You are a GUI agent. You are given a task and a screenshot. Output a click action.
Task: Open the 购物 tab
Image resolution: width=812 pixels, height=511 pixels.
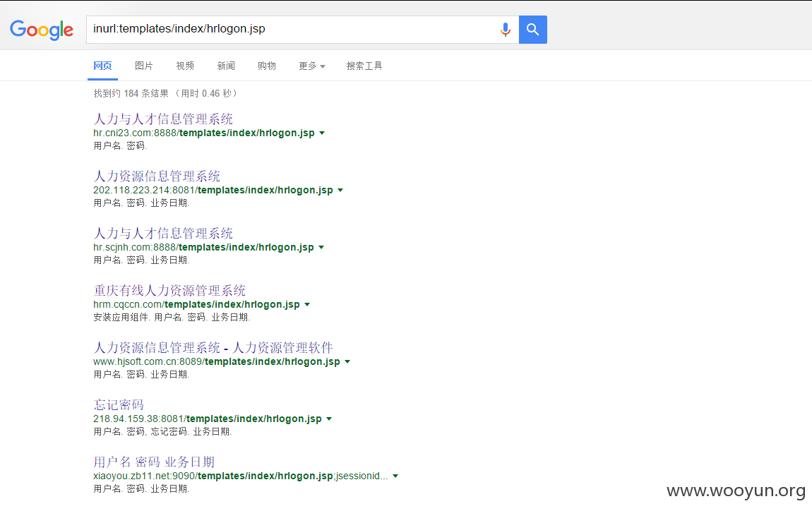click(267, 66)
